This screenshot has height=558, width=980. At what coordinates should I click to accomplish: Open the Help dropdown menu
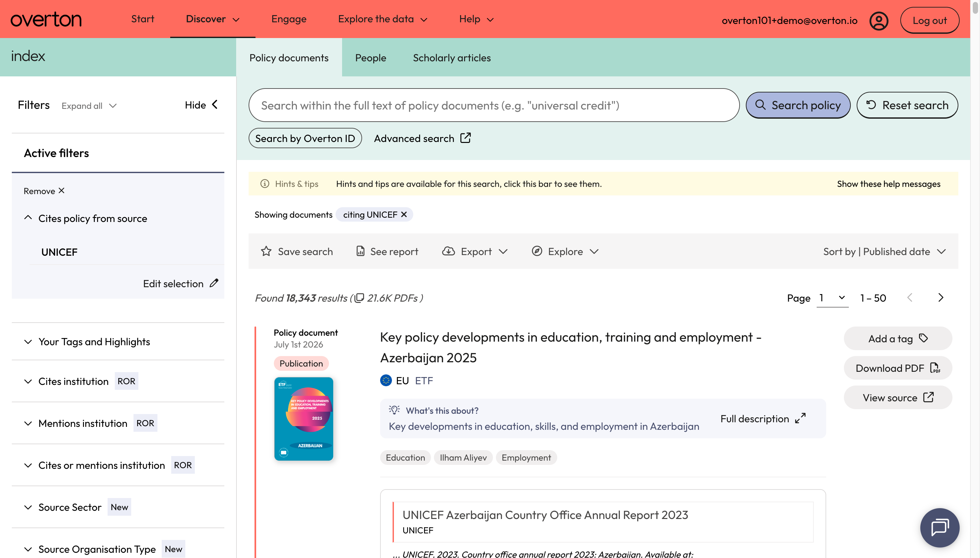(x=477, y=19)
